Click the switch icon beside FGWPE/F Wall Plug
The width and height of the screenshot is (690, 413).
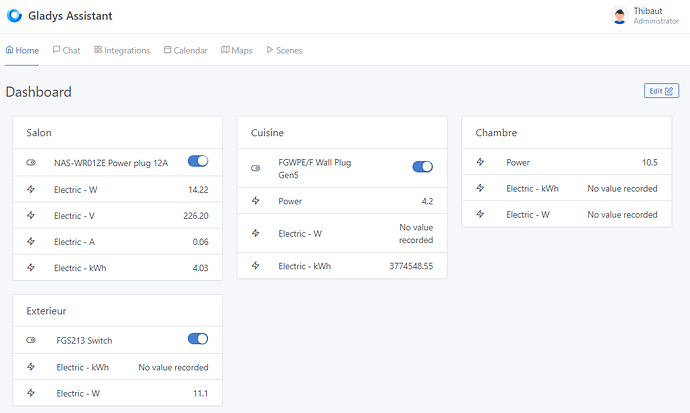tap(256, 168)
